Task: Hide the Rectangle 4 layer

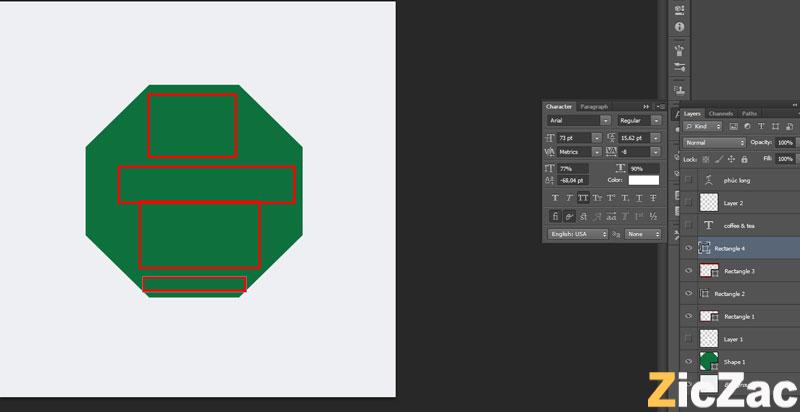Action: pyautogui.click(x=688, y=248)
